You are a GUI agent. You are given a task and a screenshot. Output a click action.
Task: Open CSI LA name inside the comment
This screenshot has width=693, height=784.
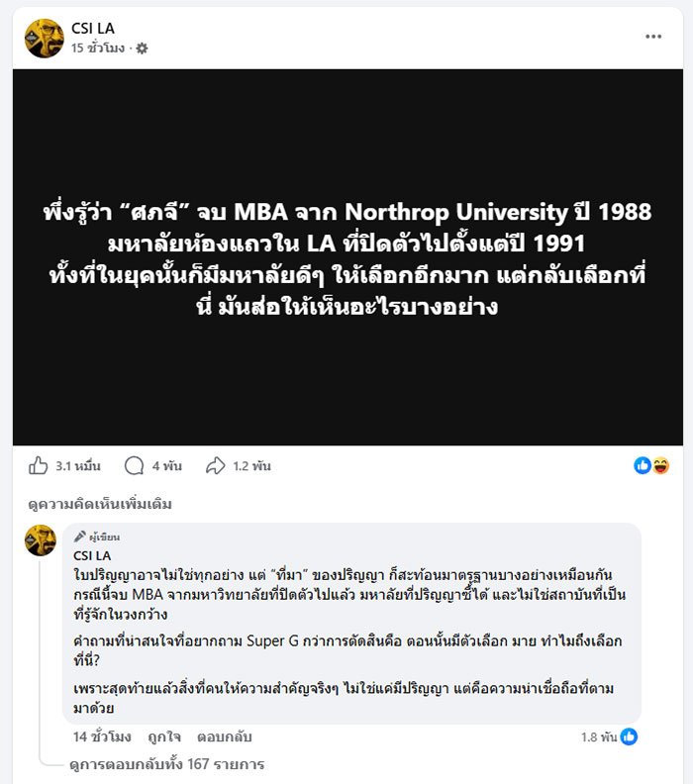93,555
